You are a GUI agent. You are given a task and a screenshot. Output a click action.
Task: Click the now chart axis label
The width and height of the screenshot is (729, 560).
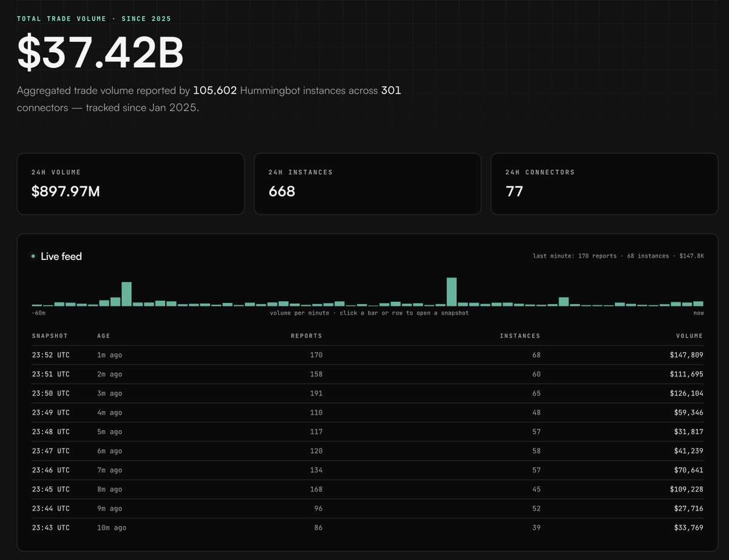tap(699, 313)
